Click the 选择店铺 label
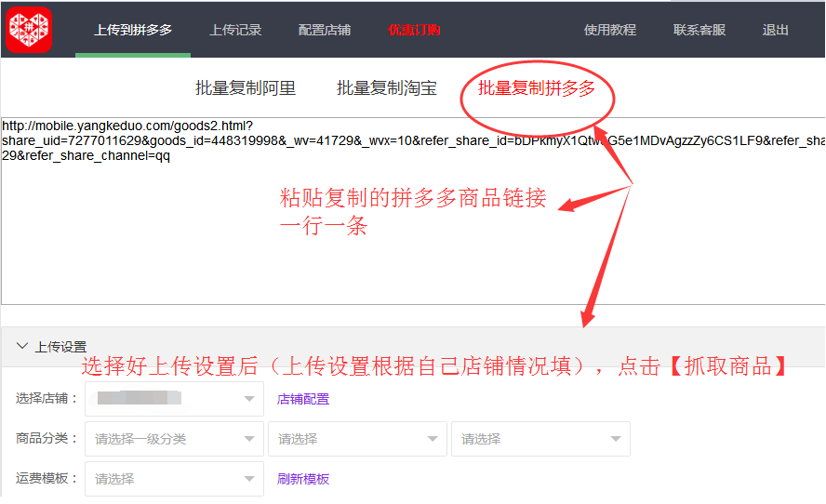Viewport: 826px width, 504px height. point(47,398)
